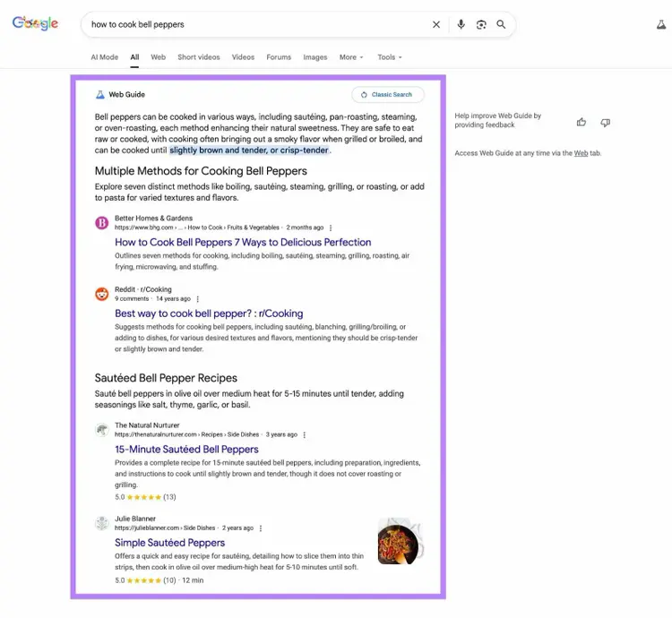Click the Reddit favicon
This screenshot has width=672, height=618.
click(101, 294)
